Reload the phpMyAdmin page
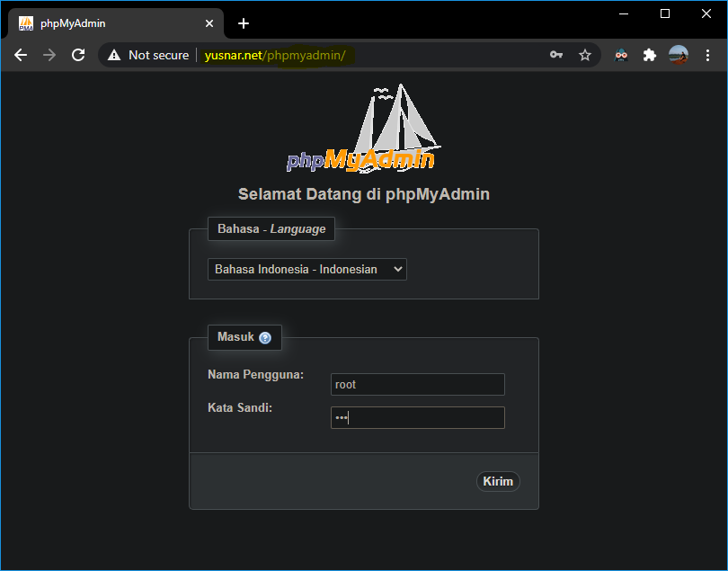Viewport: 728px width, 571px height. coord(78,55)
